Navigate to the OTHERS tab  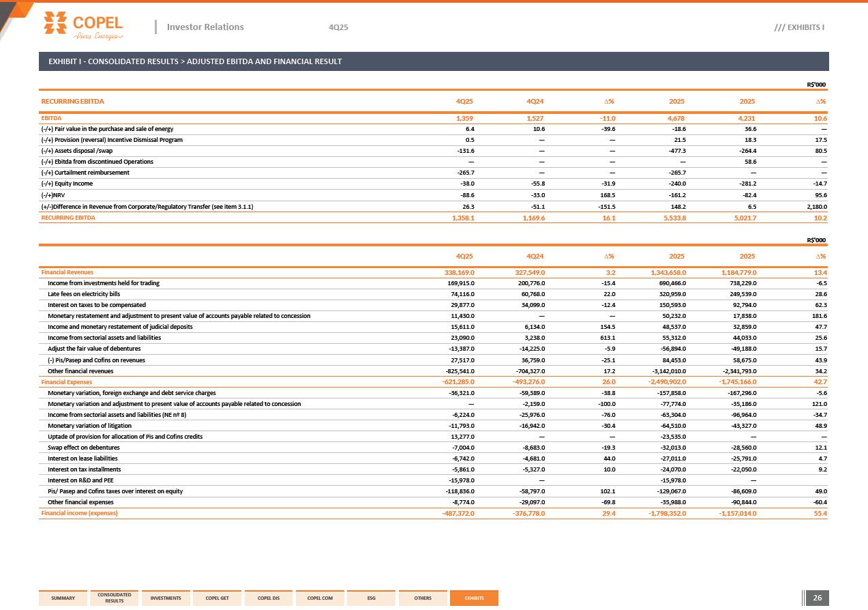[423, 598]
